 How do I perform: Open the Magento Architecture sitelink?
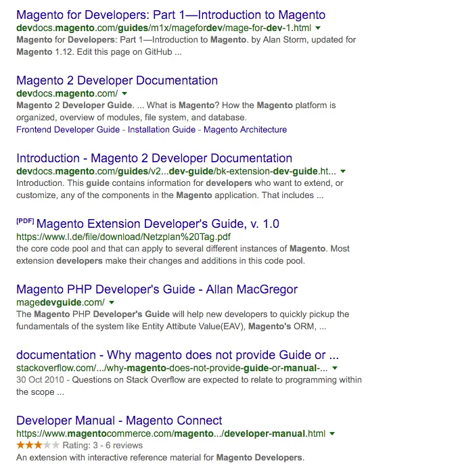[245, 130]
